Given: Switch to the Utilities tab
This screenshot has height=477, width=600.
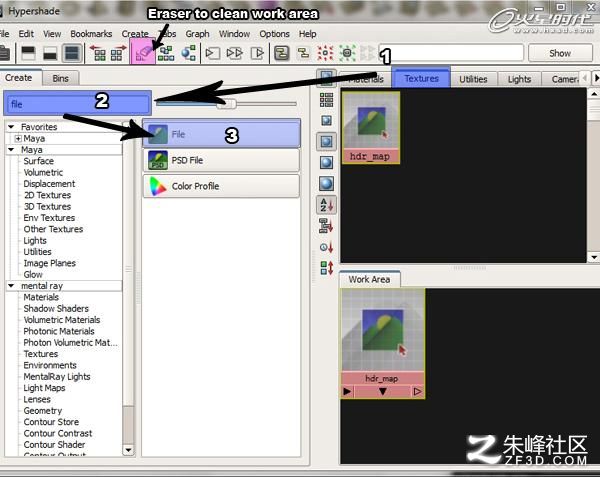Looking at the screenshot, I should point(473,79).
